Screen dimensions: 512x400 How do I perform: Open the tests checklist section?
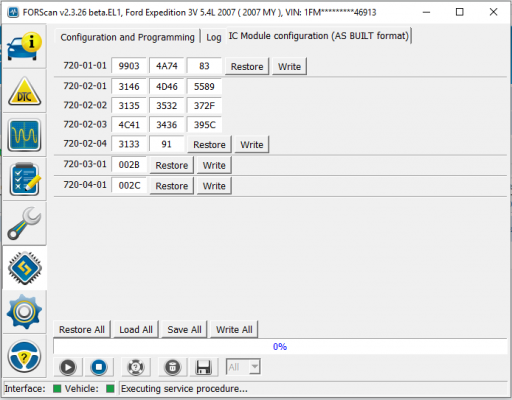coord(24,179)
